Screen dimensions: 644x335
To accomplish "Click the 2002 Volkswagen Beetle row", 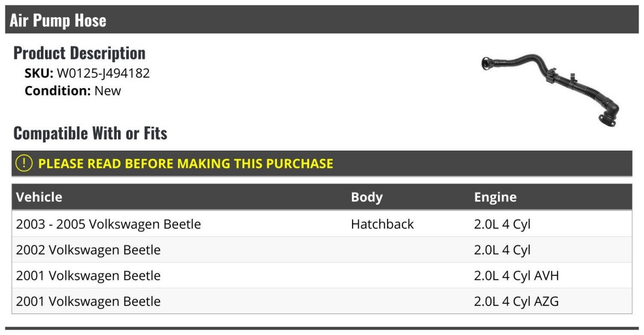I will tap(322, 250).
